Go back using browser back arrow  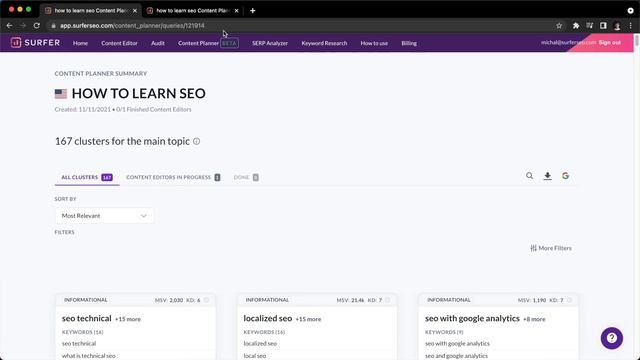9,25
